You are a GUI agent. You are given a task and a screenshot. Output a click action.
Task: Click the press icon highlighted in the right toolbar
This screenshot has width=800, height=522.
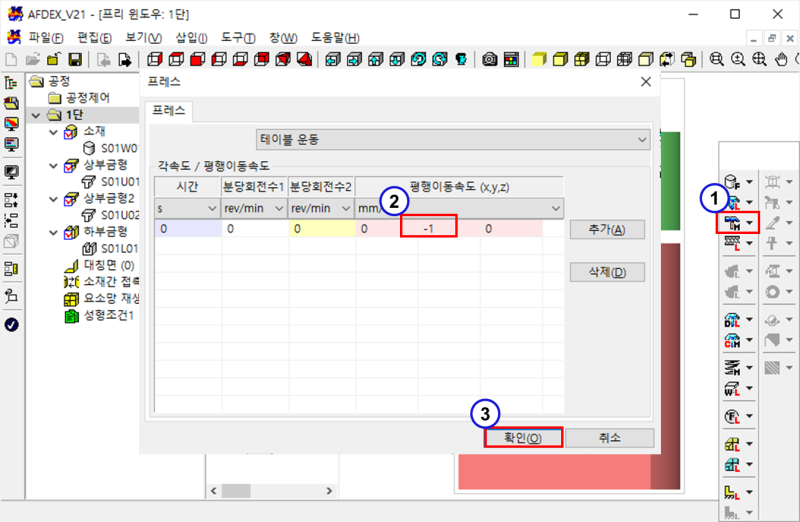pos(737,222)
